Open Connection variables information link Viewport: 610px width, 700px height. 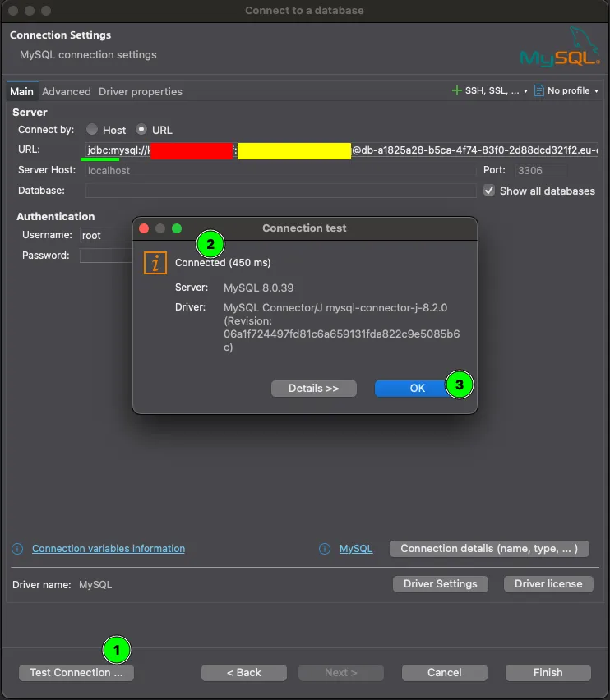pos(109,548)
